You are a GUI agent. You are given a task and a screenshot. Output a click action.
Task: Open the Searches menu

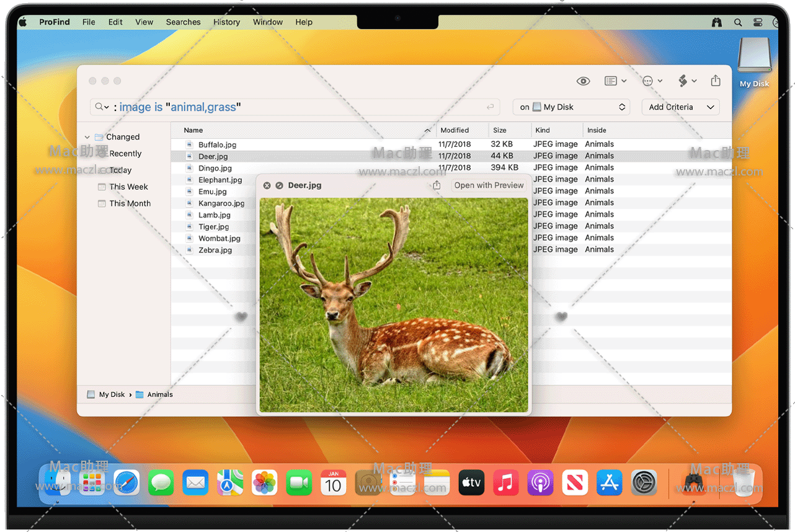tap(183, 22)
